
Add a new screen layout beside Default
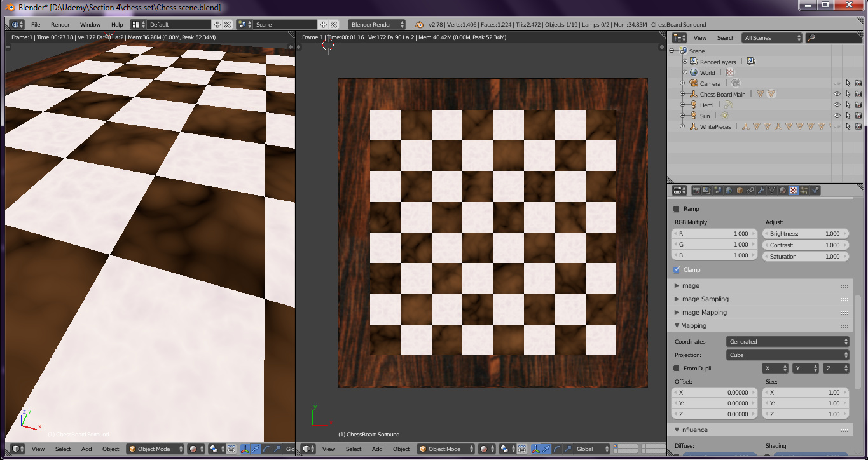(x=217, y=24)
